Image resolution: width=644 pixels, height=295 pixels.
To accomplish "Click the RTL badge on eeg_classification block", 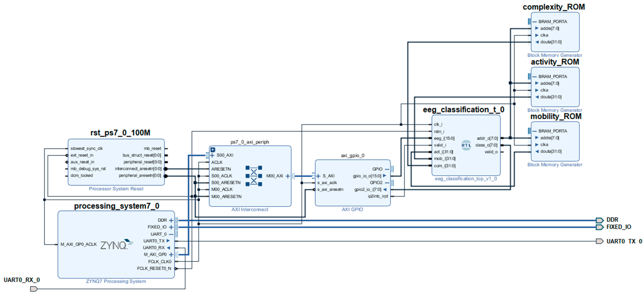I will (466, 145).
